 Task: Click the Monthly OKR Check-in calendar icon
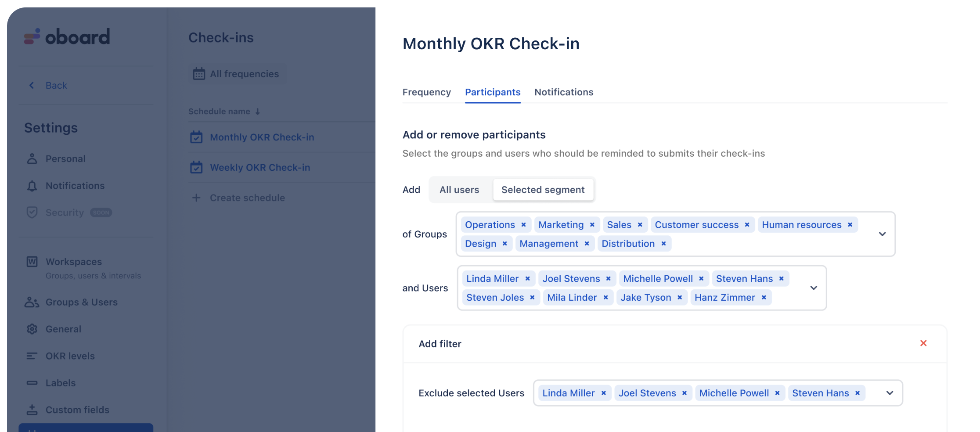click(x=196, y=137)
